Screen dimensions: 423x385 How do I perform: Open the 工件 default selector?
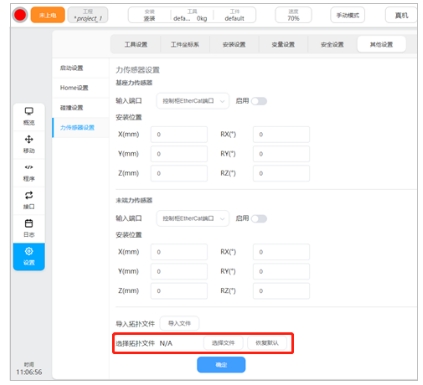pyautogui.click(x=234, y=15)
